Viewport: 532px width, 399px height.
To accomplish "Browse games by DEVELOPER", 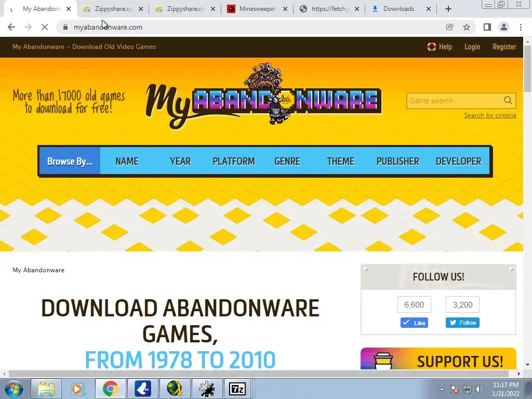I will point(458,161).
